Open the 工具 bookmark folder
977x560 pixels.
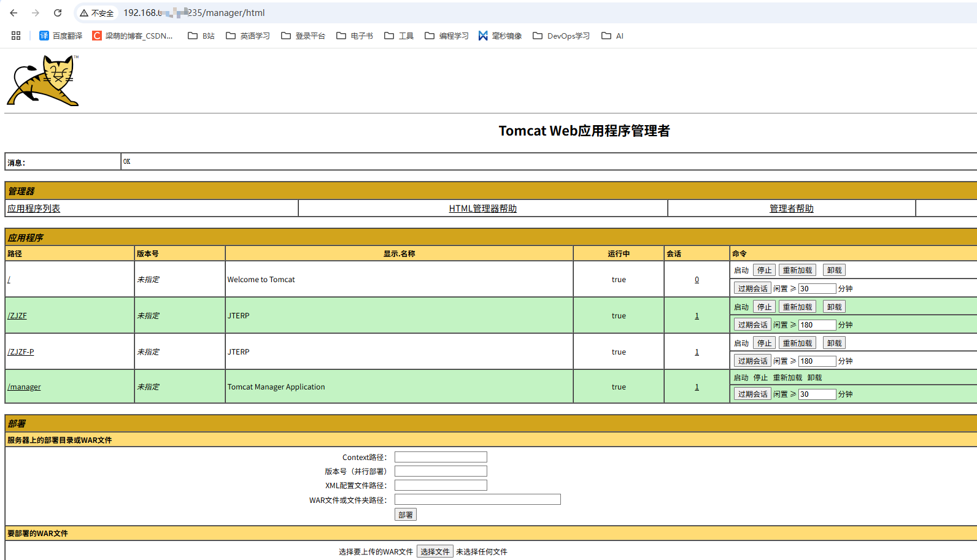(399, 36)
